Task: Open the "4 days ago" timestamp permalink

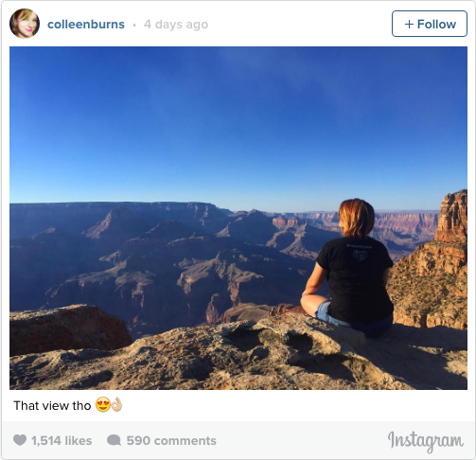Action: point(176,25)
